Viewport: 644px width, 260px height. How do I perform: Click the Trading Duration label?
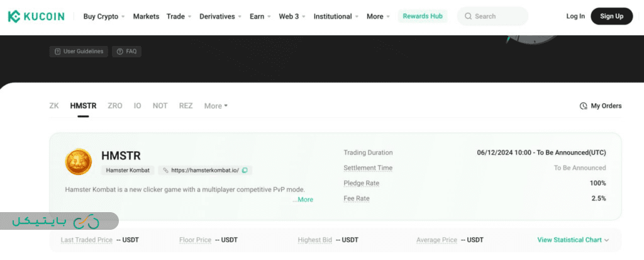[368, 152]
